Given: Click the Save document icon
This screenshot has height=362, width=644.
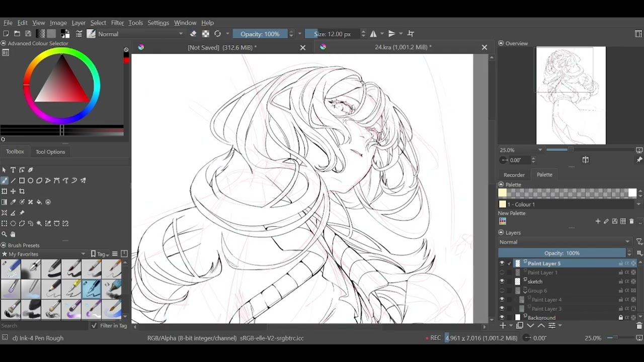Looking at the screenshot, I should pos(28,34).
